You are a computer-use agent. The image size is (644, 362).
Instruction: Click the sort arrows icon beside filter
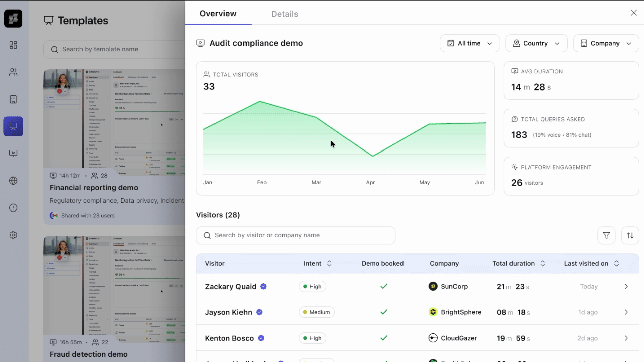click(x=630, y=235)
